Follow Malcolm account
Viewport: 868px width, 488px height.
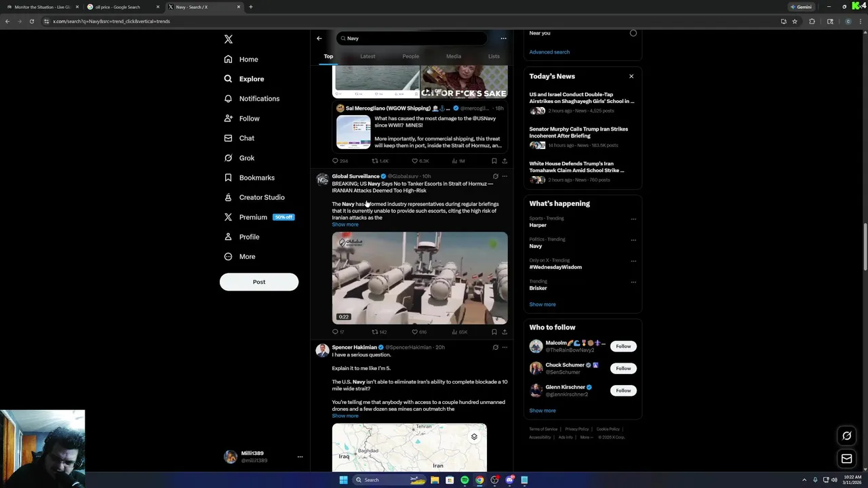[x=623, y=346]
